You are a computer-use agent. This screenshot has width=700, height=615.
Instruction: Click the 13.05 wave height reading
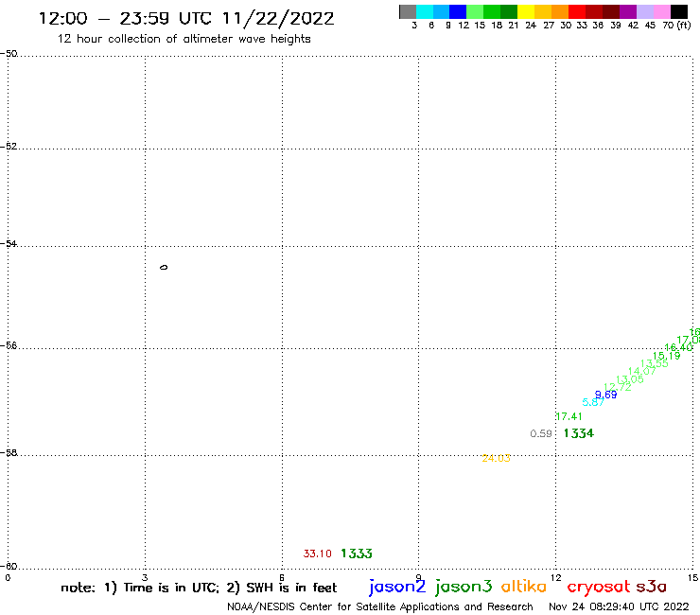[629, 379]
